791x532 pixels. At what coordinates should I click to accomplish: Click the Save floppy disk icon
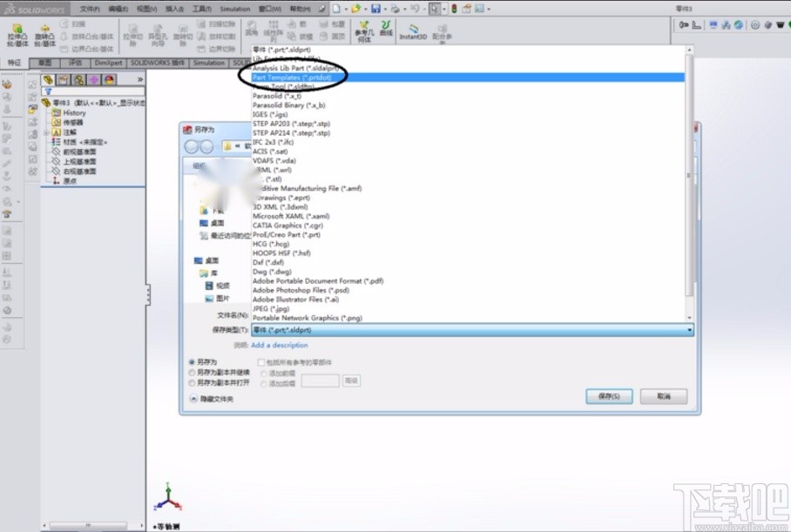375,9
